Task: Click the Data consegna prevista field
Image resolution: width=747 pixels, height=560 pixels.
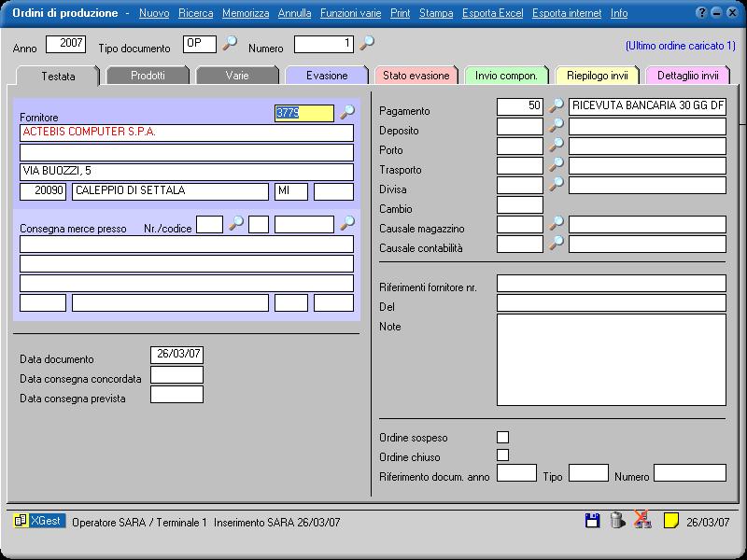Action: [x=176, y=394]
